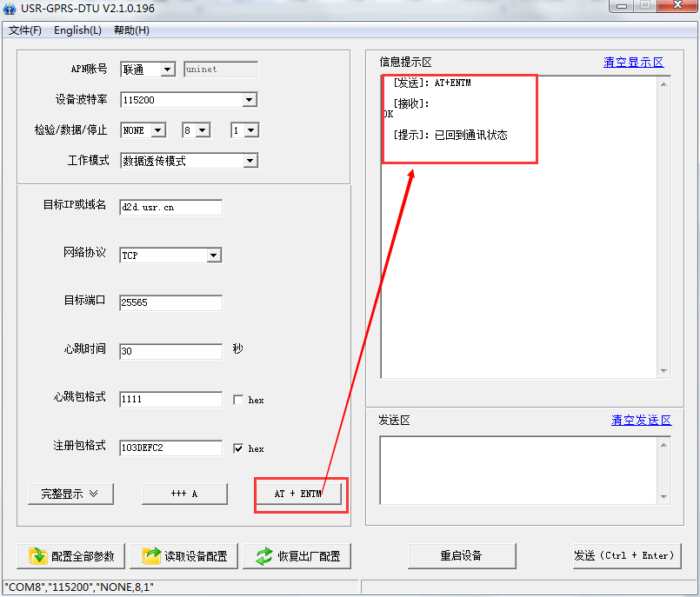Open the APN账号 carrier dropdown showing 联通

point(165,69)
